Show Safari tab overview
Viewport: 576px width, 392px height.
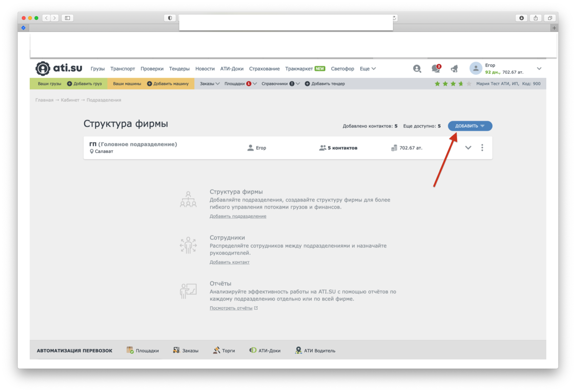point(550,18)
